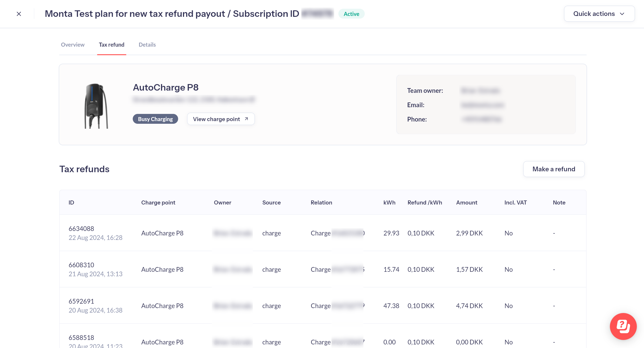644x348 pixels.
Task: Click the 4,74 DKK amount cell
Action: [469, 306]
